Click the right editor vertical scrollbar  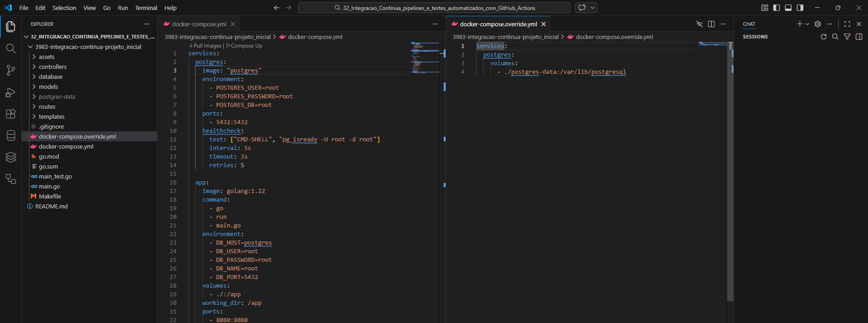click(730, 172)
